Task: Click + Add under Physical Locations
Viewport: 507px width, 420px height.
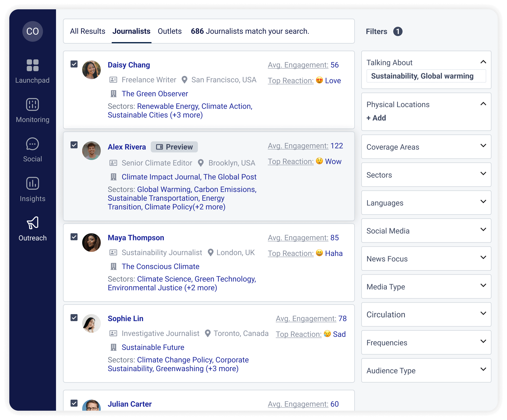Action: pos(376,118)
